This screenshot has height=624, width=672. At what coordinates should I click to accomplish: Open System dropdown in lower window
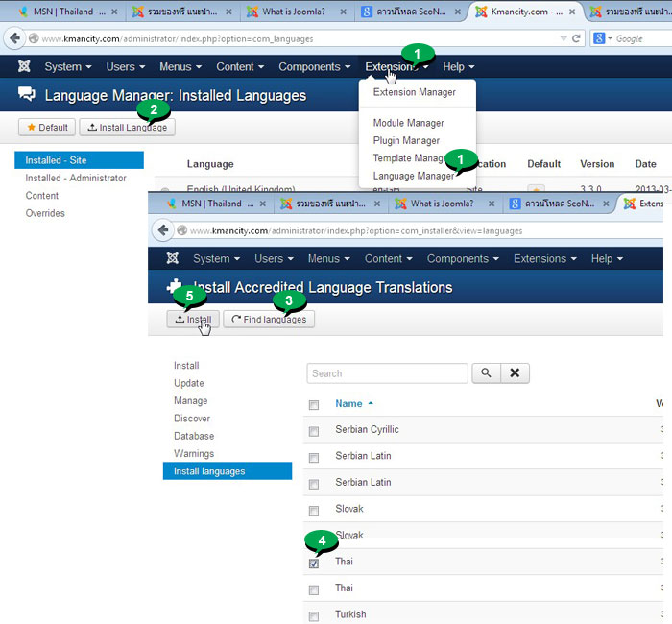(x=216, y=259)
